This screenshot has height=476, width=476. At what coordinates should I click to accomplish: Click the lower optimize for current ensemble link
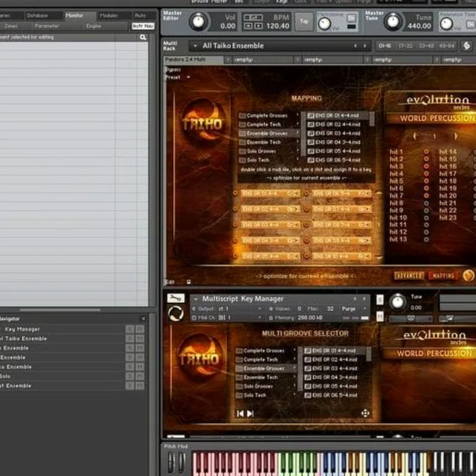(x=305, y=276)
